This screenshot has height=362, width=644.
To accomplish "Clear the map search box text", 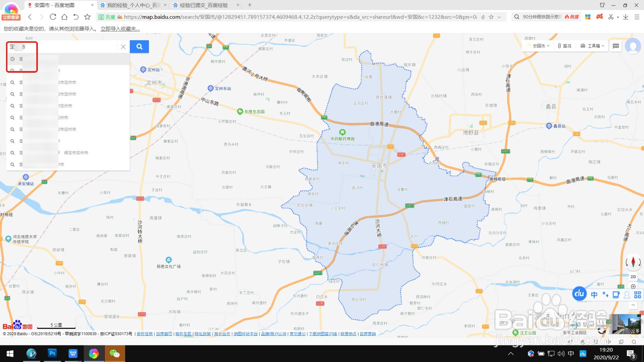I will 123,47.
